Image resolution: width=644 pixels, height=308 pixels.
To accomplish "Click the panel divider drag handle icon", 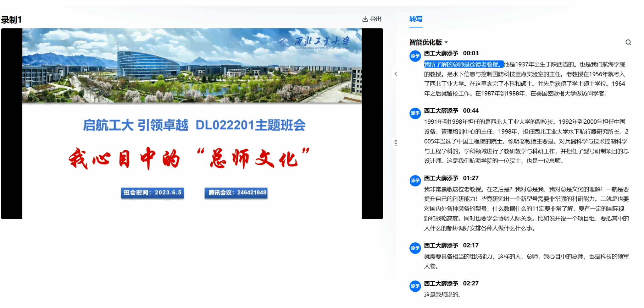I will point(396,143).
